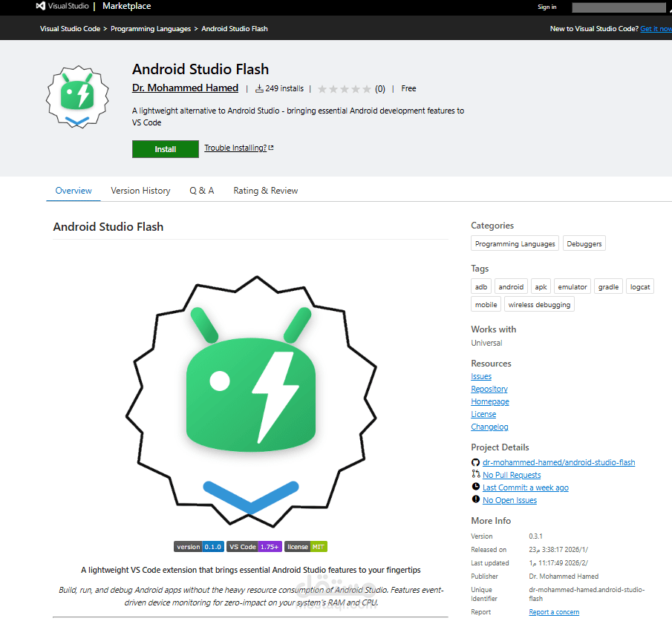
Task: Open the Changelog link under Resources
Action: pos(489,427)
